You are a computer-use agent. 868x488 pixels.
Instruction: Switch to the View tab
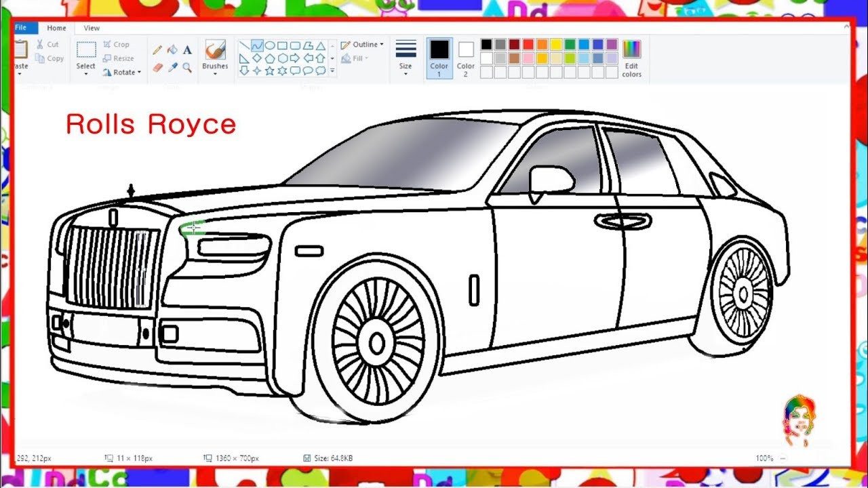[x=92, y=28]
